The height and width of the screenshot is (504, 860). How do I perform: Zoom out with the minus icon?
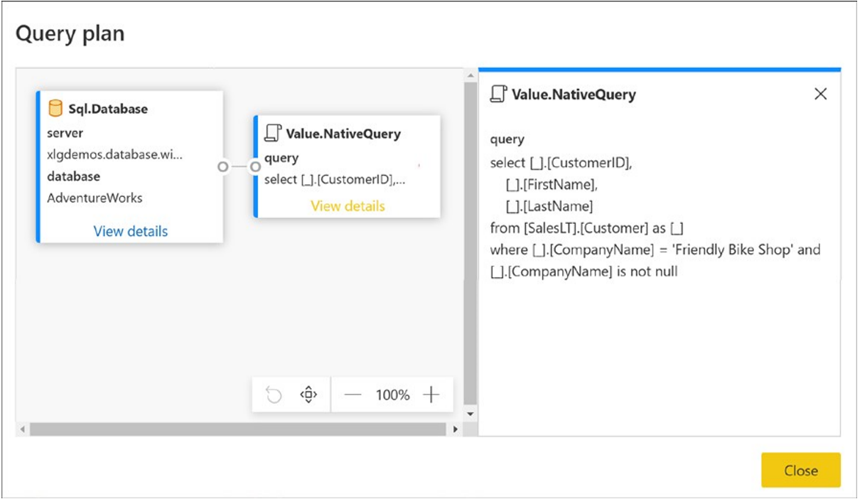(353, 395)
